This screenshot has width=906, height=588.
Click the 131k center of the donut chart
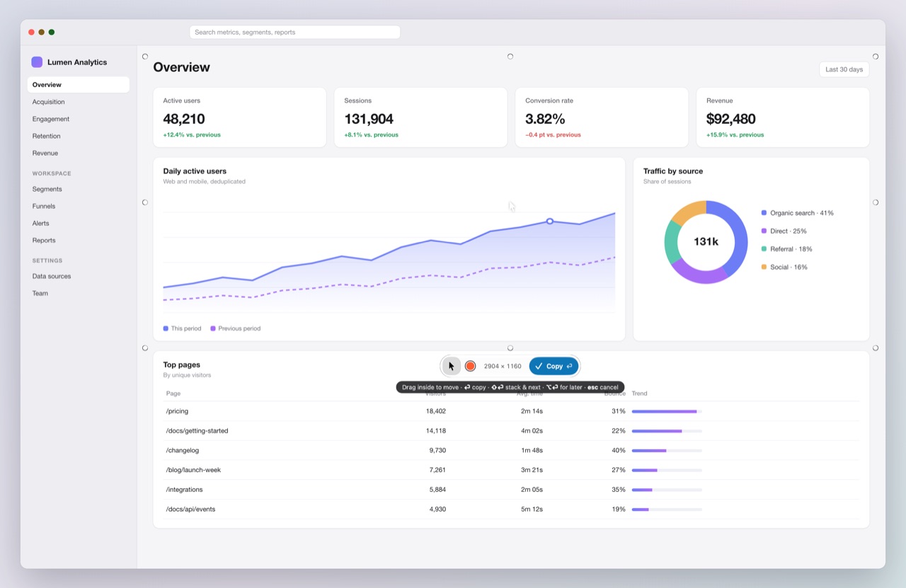point(706,242)
